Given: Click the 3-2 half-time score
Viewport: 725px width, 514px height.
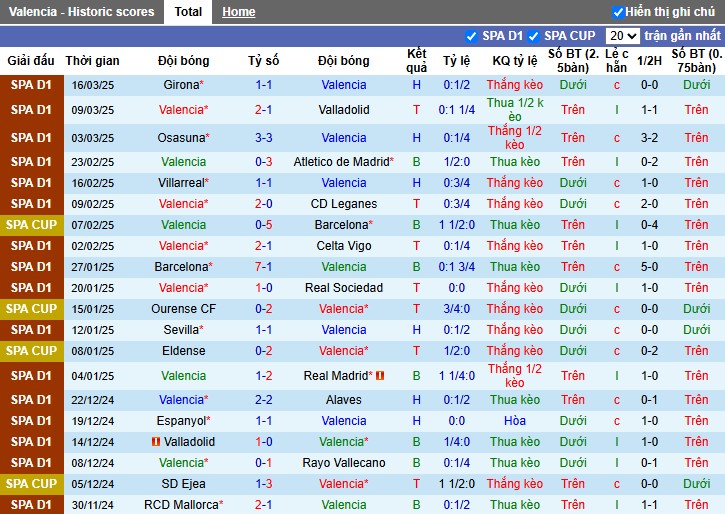Looking at the screenshot, I should pyautogui.click(x=649, y=138).
